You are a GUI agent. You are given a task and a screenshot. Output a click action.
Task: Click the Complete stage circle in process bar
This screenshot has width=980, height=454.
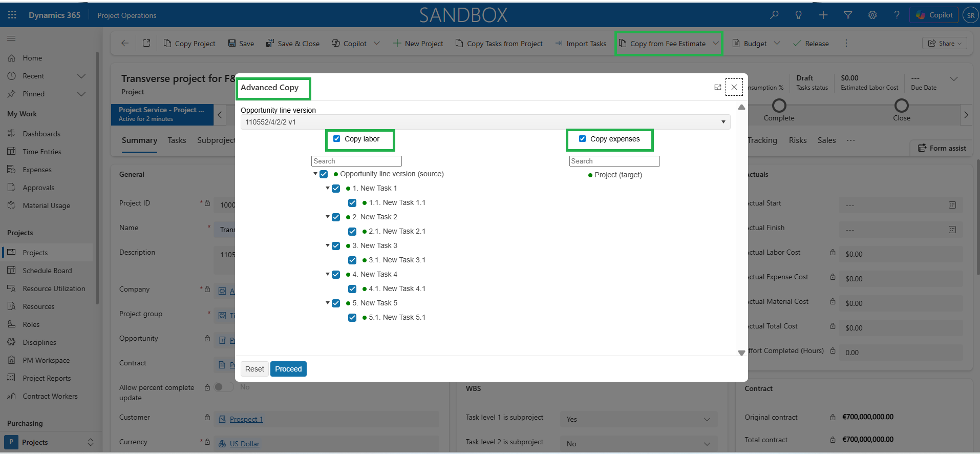pyautogui.click(x=779, y=106)
